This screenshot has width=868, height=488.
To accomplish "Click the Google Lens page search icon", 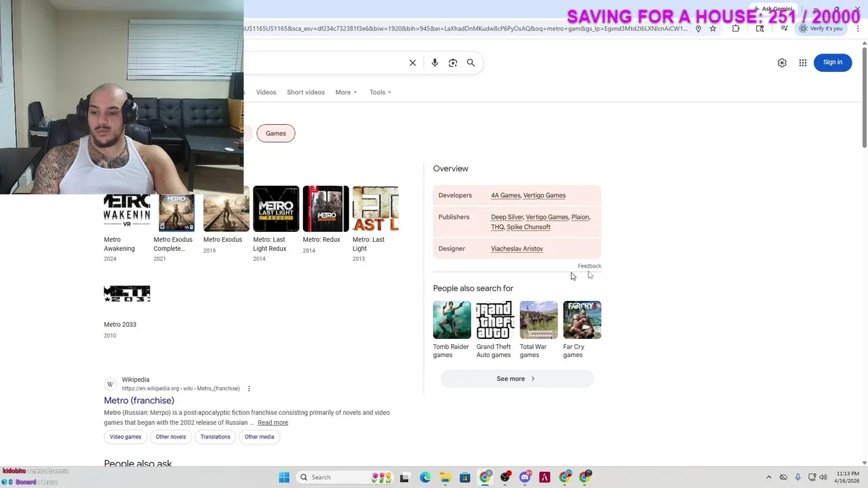I will click(x=760, y=28).
